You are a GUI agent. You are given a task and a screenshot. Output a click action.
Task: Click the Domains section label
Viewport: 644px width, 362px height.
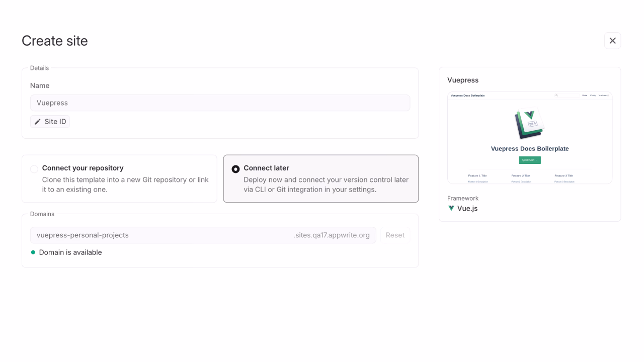click(x=42, y=214)
